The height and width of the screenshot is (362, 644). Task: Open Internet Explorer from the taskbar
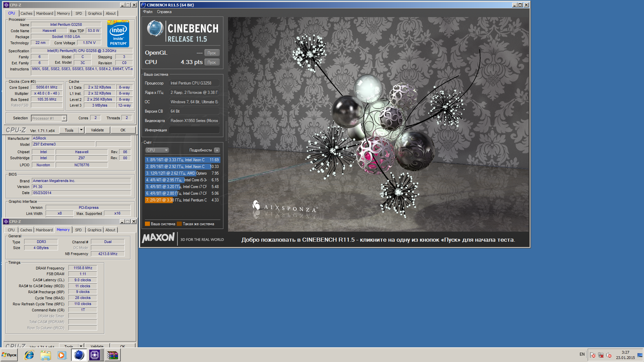point(29,355)
